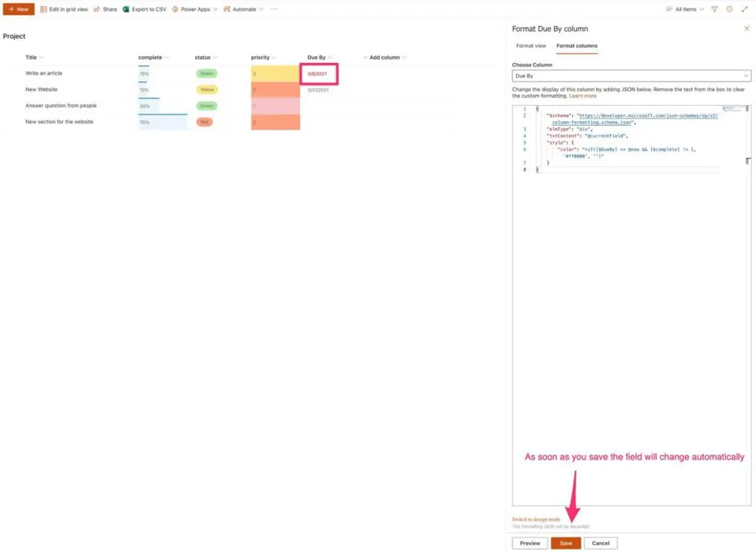Click the Automate flow icon

(x=227, y=9)
